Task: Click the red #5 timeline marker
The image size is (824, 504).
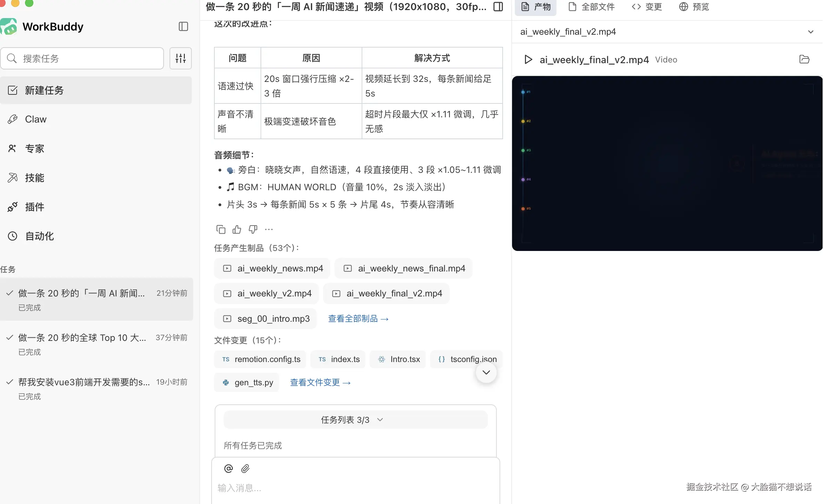Action: 522,208
